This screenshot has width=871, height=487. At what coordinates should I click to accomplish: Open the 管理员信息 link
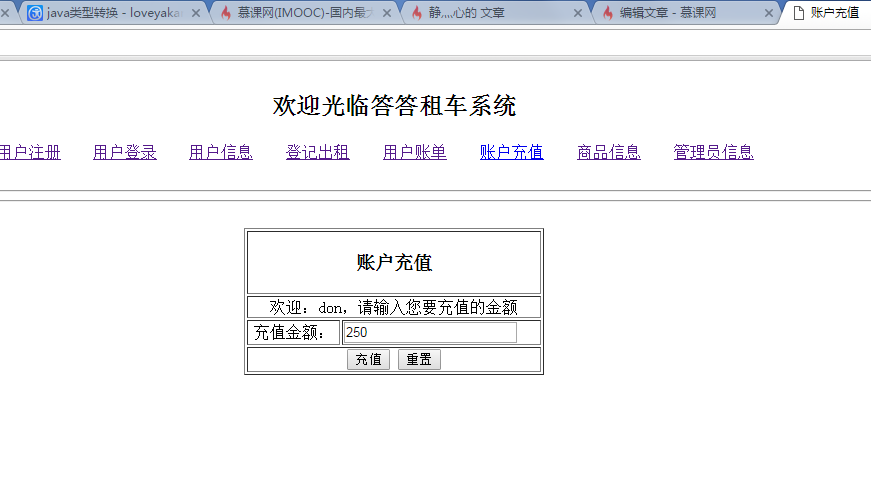point(714,152)
